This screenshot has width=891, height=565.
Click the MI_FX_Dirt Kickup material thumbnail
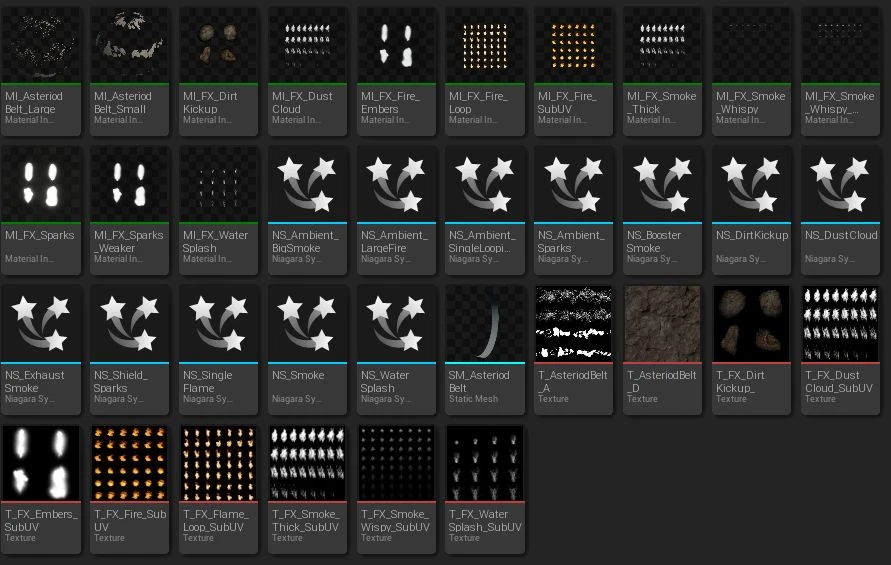coord(218,45)
